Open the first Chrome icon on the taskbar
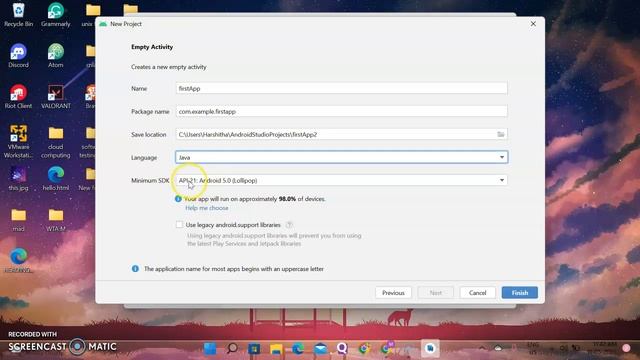640x360 pixels. tap(364, 348)
